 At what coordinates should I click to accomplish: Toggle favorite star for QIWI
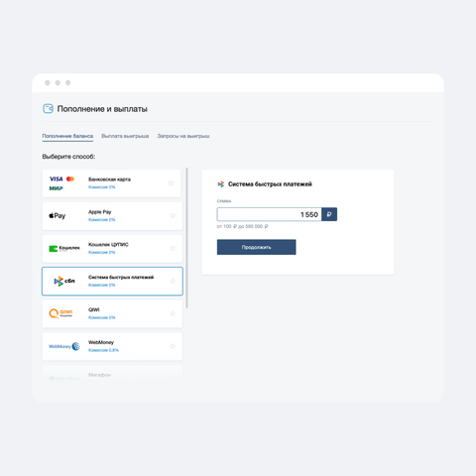pyautogui.click(x=173, y=313)
